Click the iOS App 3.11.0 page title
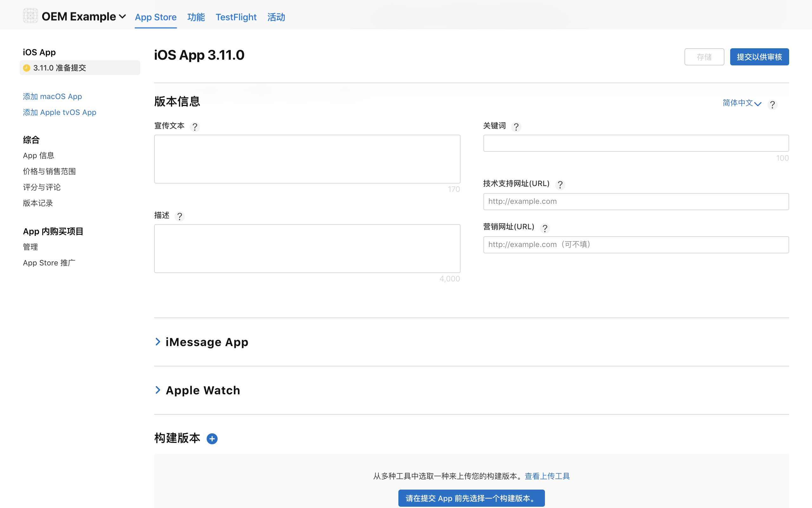 point(199,55)
